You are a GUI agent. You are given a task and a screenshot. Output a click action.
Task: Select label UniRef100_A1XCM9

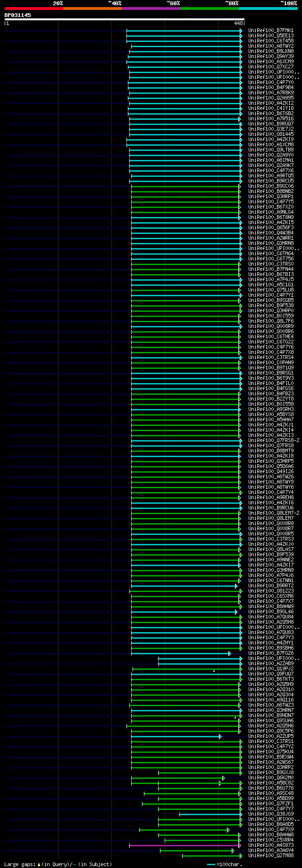[271, 61]
